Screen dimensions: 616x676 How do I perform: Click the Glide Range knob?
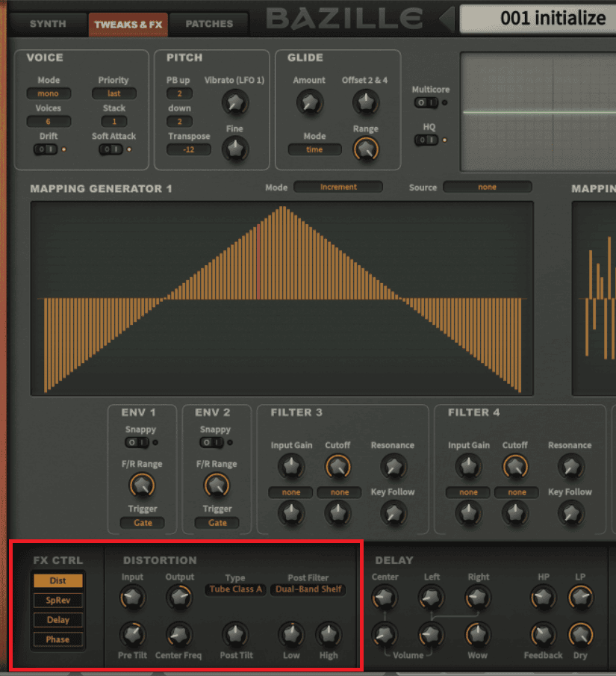coord(365,149)
